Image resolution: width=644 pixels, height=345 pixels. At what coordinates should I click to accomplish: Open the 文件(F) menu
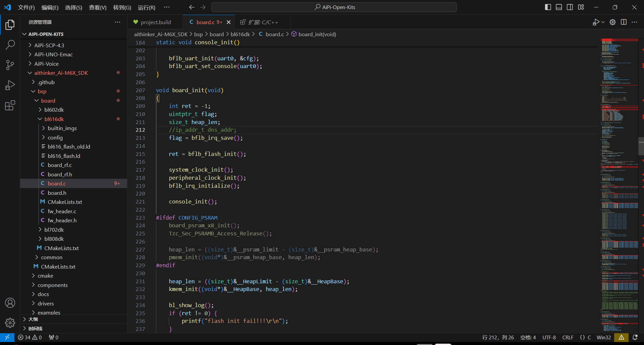tap(26, 7)
